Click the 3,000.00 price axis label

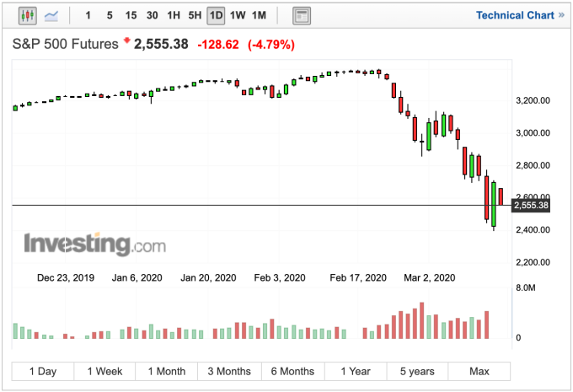[x=533, y=133]
